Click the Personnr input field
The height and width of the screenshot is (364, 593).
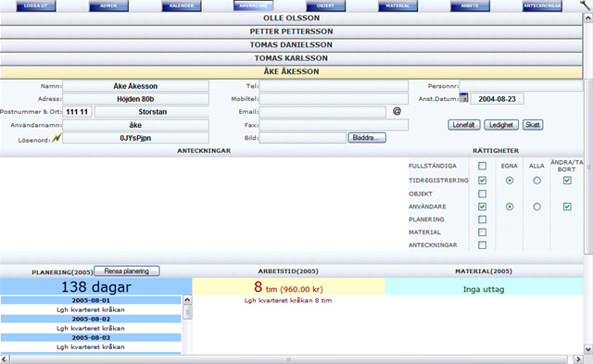click(x=521, y=86)
